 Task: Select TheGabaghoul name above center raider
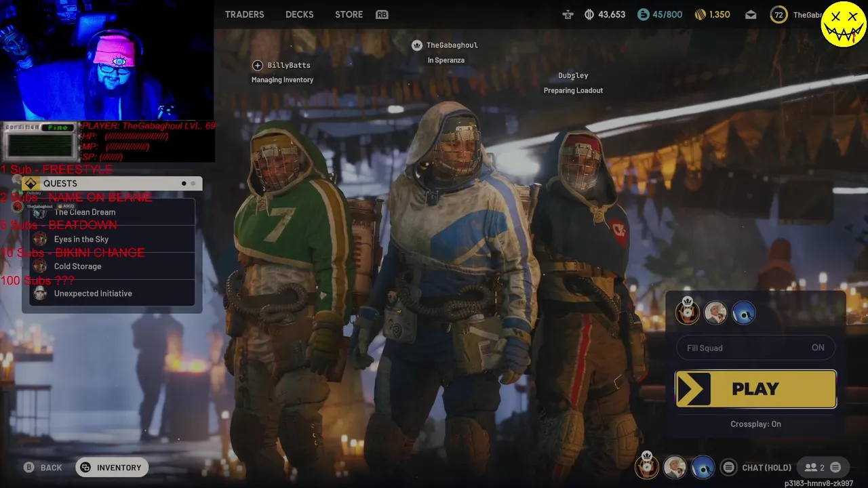pyautogui.click(x=452, y=45)
